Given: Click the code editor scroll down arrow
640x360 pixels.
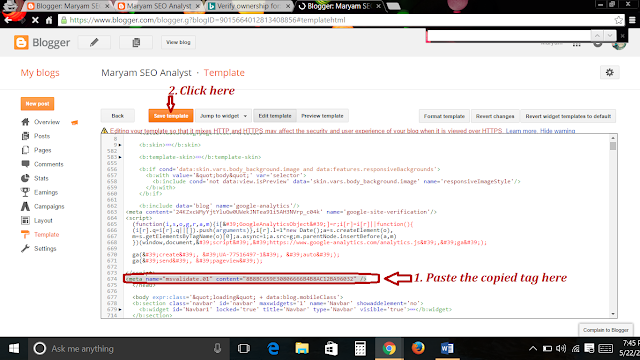Looking at the screenshot, I should [x=613, y=314].
